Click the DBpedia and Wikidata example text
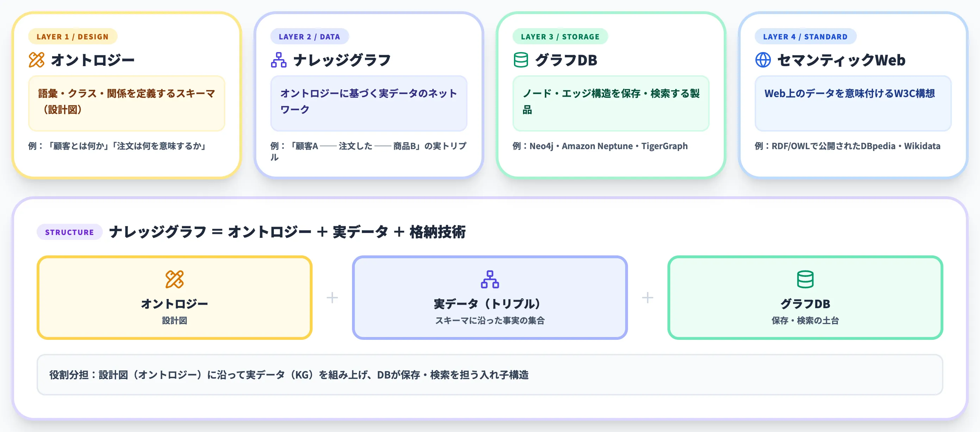This screenshot has height=432, width=980. coord(847,146)
